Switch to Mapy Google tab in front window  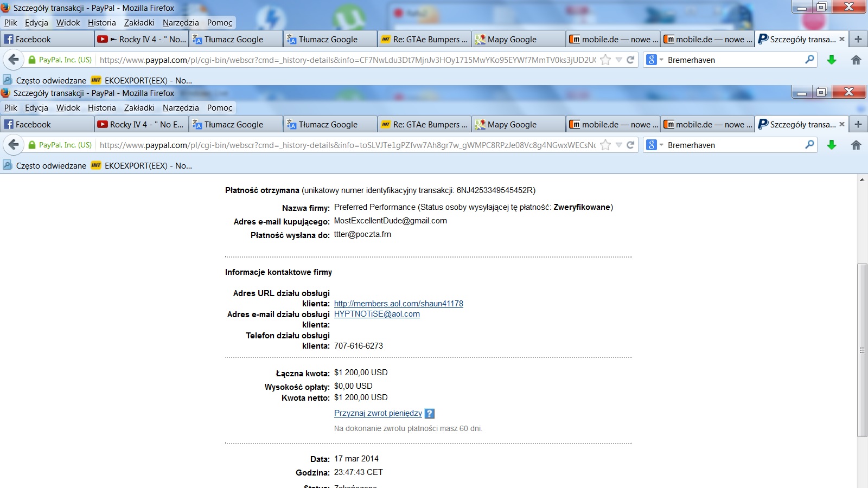coord(519,124)
